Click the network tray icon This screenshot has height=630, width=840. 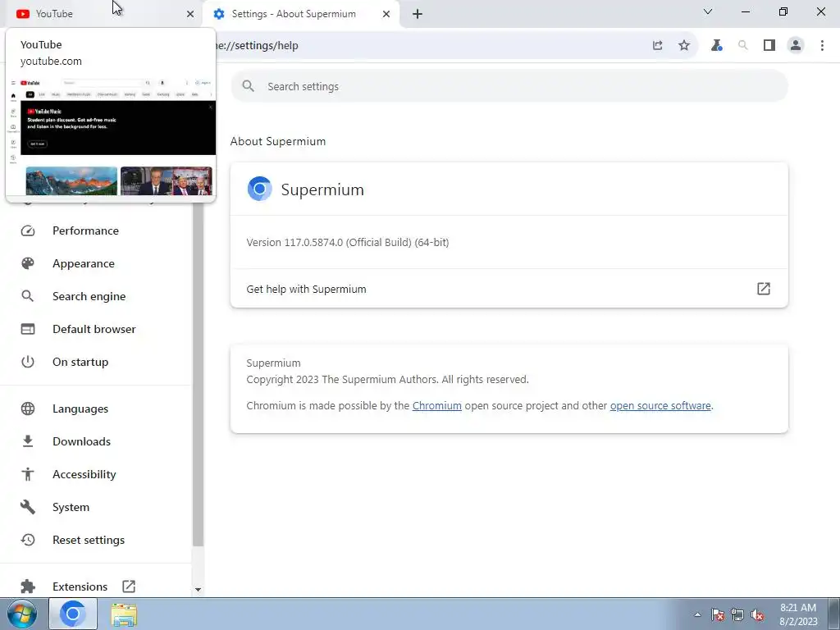(x=737, y=615)
